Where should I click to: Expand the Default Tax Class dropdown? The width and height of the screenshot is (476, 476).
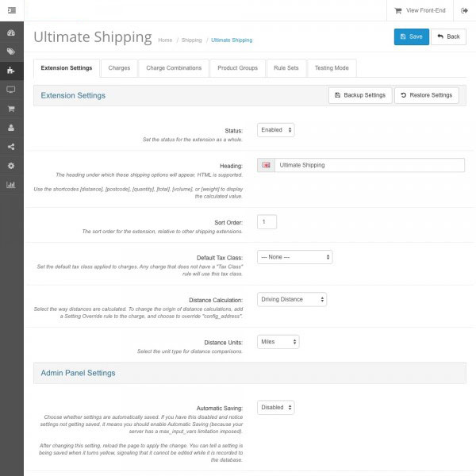coord(294,257)
